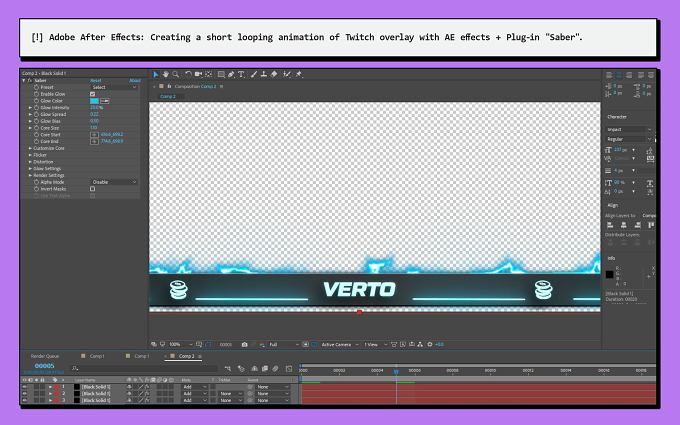Click the About link for Saber
Image resolution: width=680 pixels, height=425 pixels.
[135, 81]
